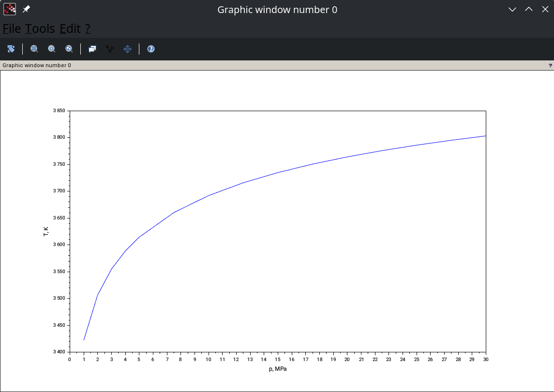The image size is (554, 392).
Task: Open the ? help menu
Action: coord(87,29)
